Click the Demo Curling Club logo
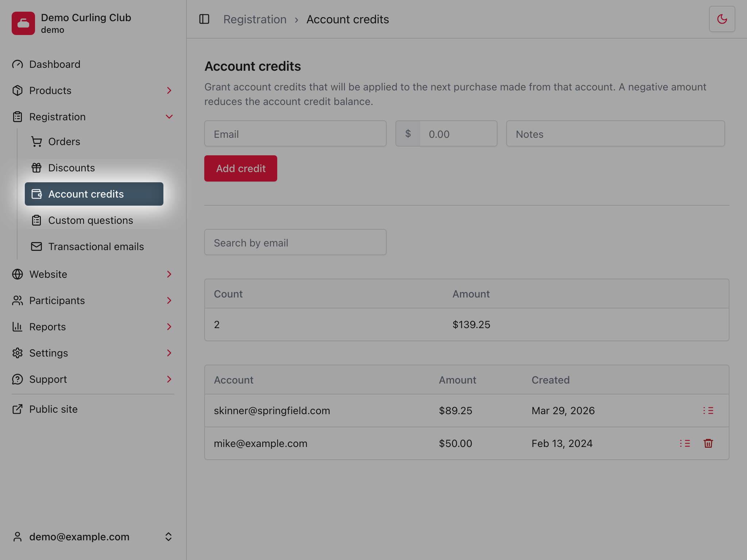 click(23, 23)
